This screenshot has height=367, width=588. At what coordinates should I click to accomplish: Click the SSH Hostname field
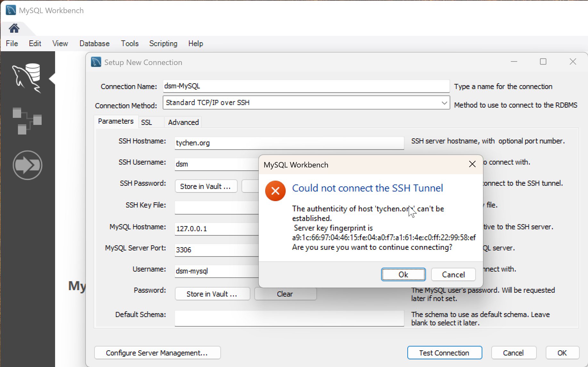tap(289, 143)
